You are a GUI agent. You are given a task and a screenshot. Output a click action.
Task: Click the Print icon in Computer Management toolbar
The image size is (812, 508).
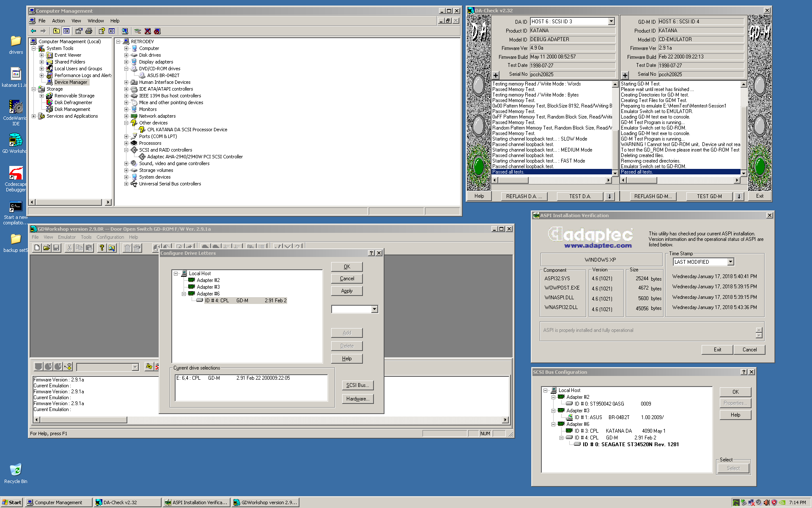tap(89, 31)
